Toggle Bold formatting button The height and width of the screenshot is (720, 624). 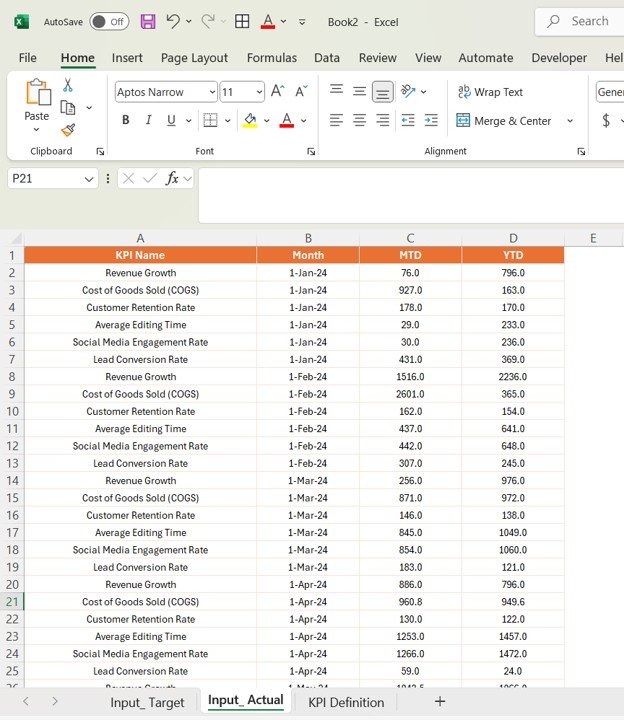click(x=126, y=121)
